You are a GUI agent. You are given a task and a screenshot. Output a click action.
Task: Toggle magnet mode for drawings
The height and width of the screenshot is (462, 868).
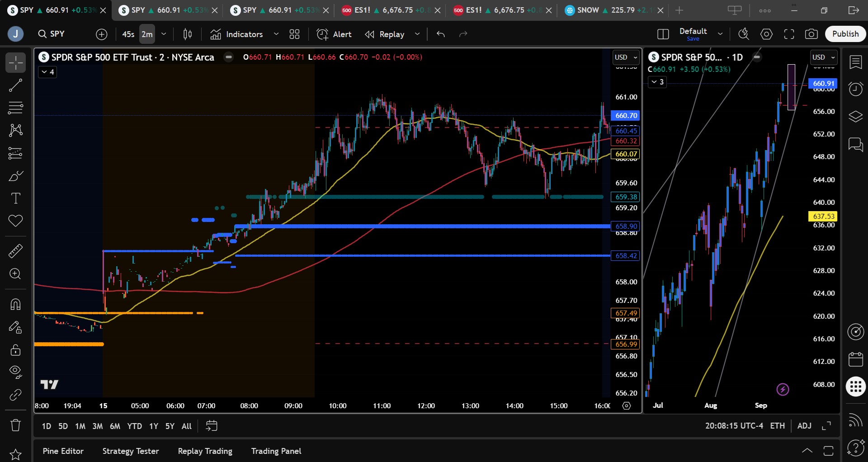15,304
